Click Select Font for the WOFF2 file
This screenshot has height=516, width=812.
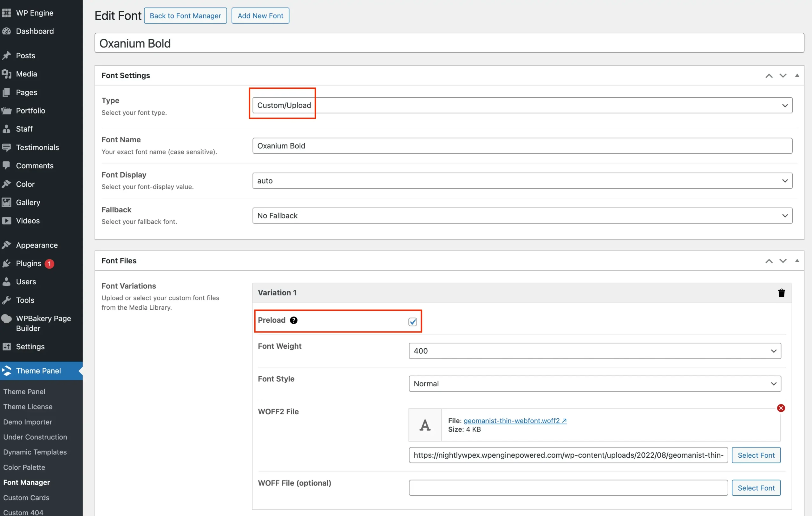(x=756, y=455)
